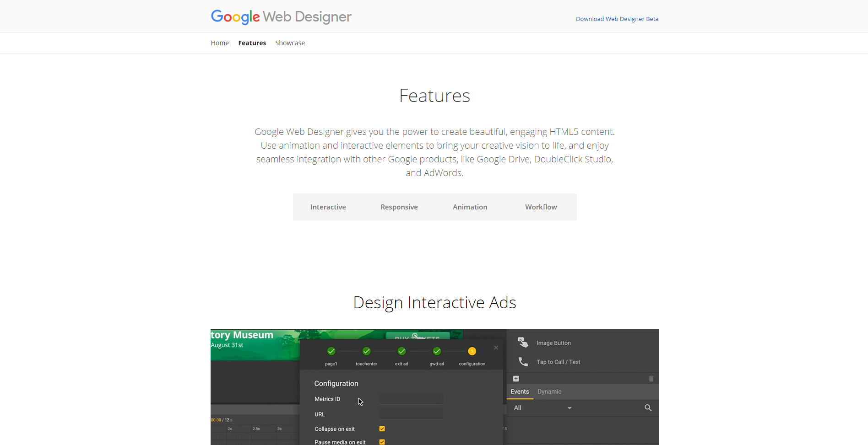Go to the Home page
This screenshot has width=868, height=445.
tap(220, 43)
